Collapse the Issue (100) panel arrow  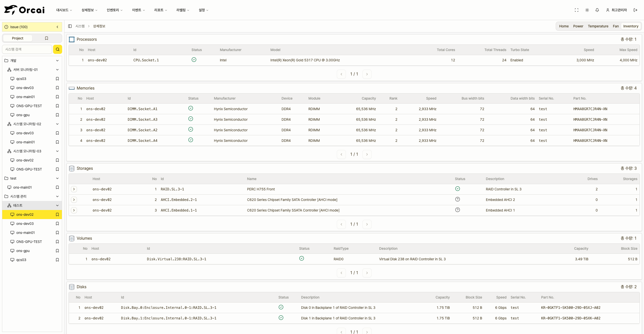pyautogui.click(x=57, y=27)
